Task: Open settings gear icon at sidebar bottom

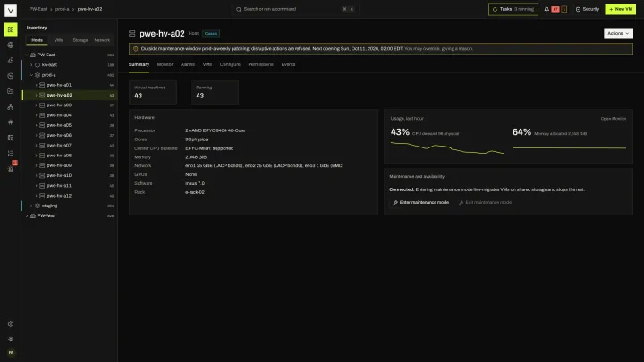Action: [11, 324]
